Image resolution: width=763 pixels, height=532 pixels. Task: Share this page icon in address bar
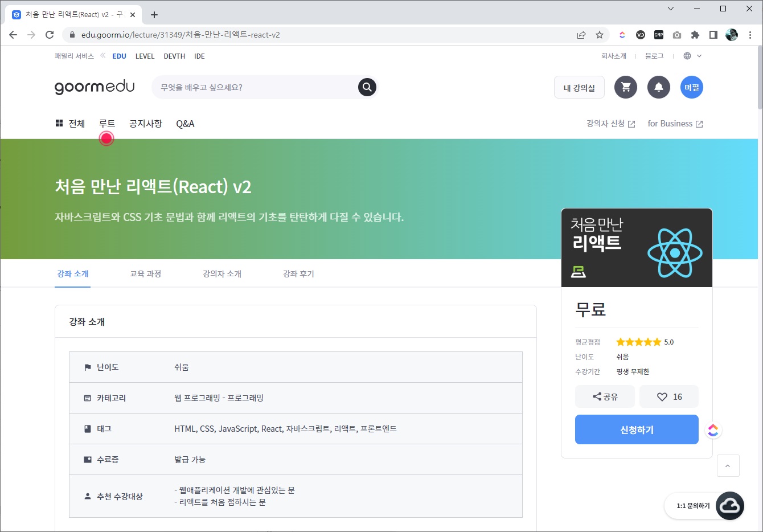point(581,35)
